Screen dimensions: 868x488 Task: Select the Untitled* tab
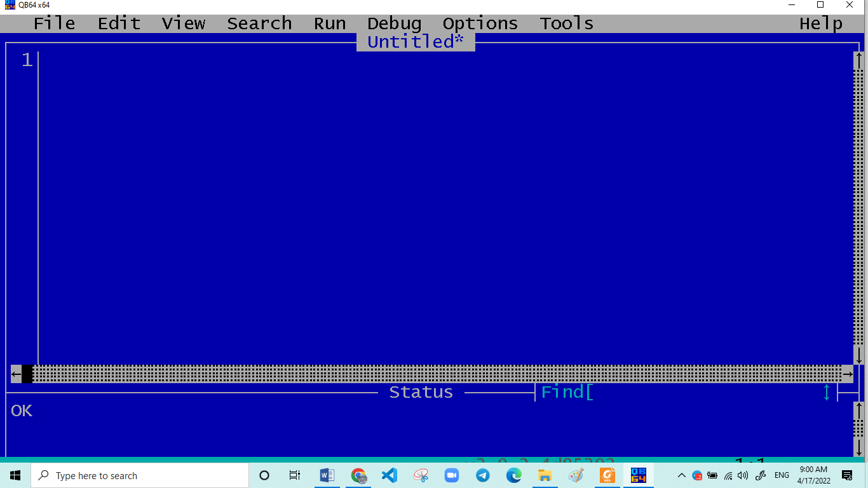416,41
